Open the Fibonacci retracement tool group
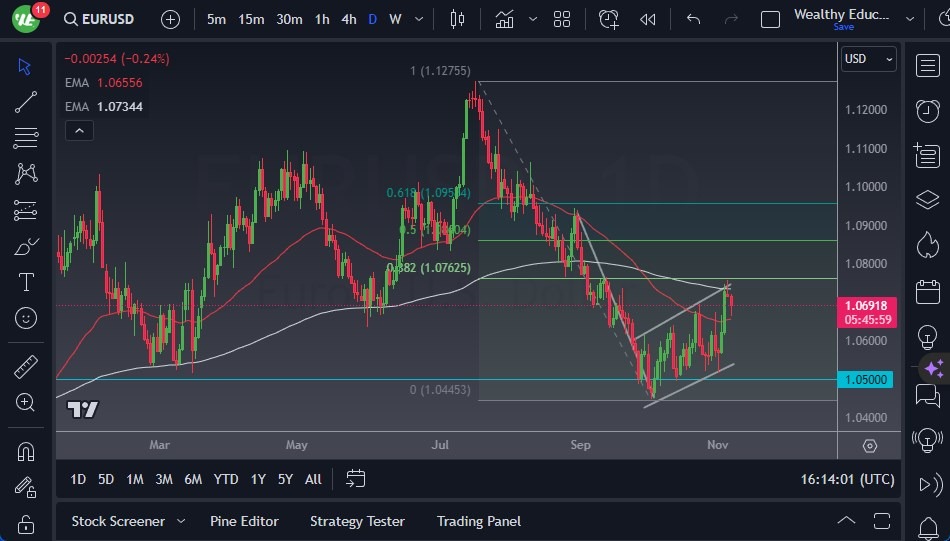950x541 pixels. click(x=26, y=137)
